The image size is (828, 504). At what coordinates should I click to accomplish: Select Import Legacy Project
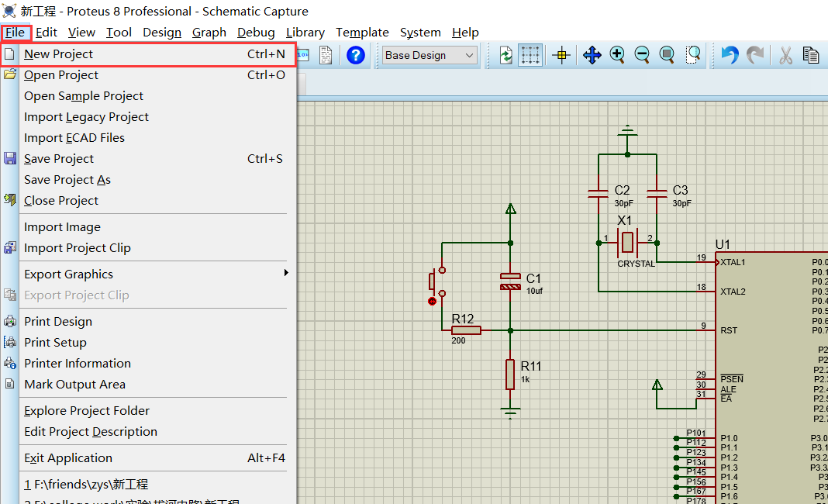(148, 117)
